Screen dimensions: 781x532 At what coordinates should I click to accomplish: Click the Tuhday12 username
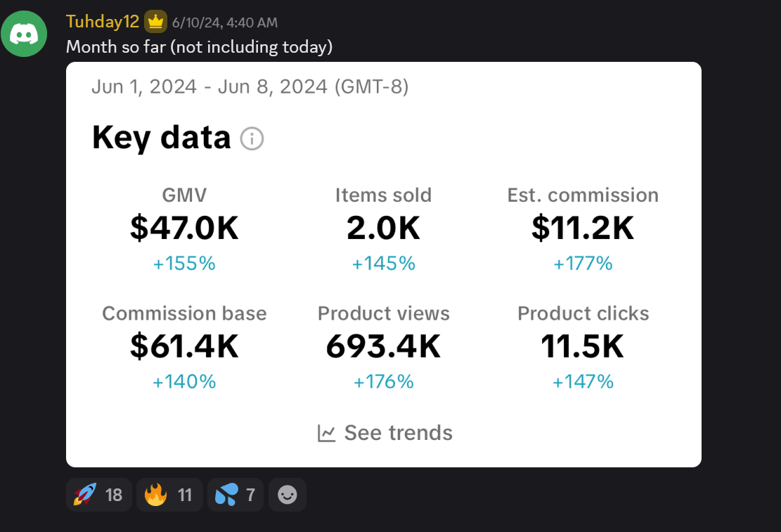click(102, 22)
